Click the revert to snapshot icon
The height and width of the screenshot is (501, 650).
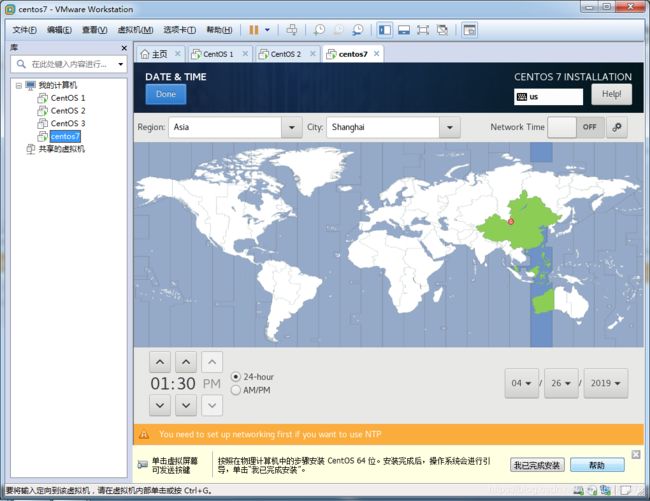click(338, 30)
